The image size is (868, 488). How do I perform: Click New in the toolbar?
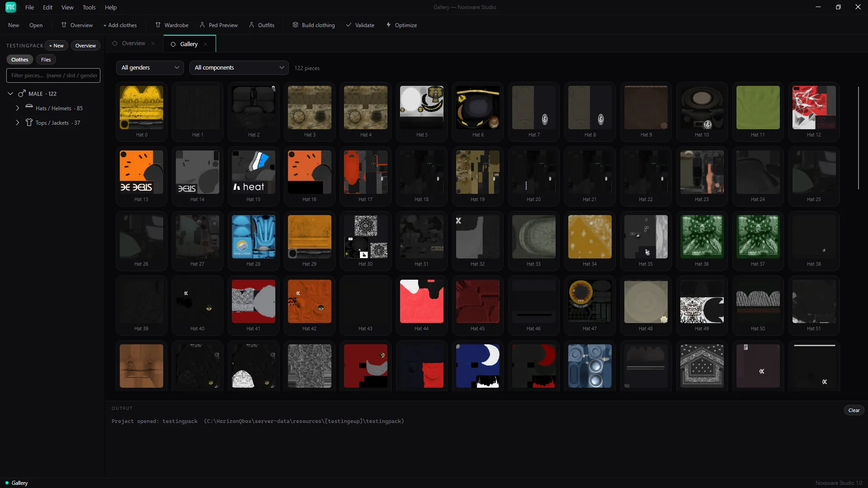14,25
